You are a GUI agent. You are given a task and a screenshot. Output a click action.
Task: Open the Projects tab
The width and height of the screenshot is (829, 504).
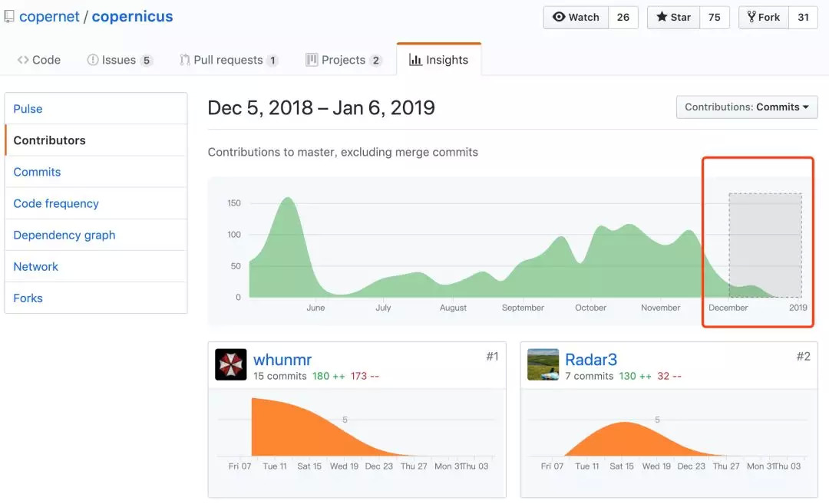pos(343,60)
